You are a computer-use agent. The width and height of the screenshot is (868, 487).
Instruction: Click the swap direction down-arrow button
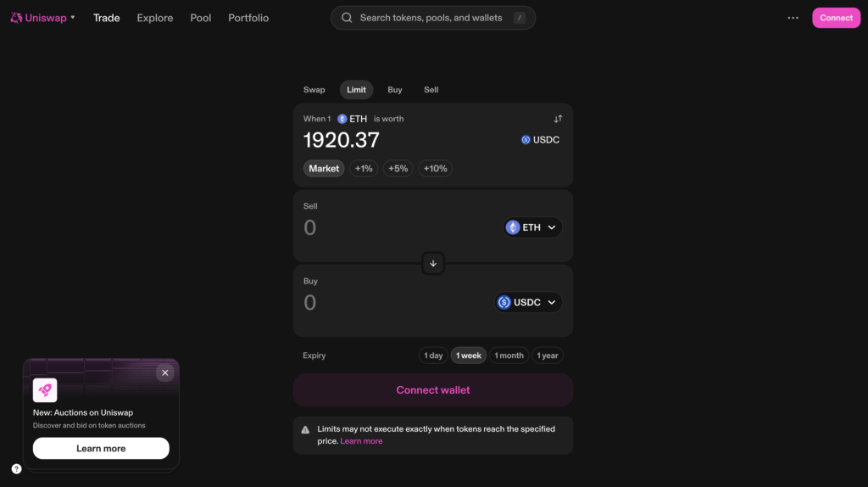pos(433,263)
